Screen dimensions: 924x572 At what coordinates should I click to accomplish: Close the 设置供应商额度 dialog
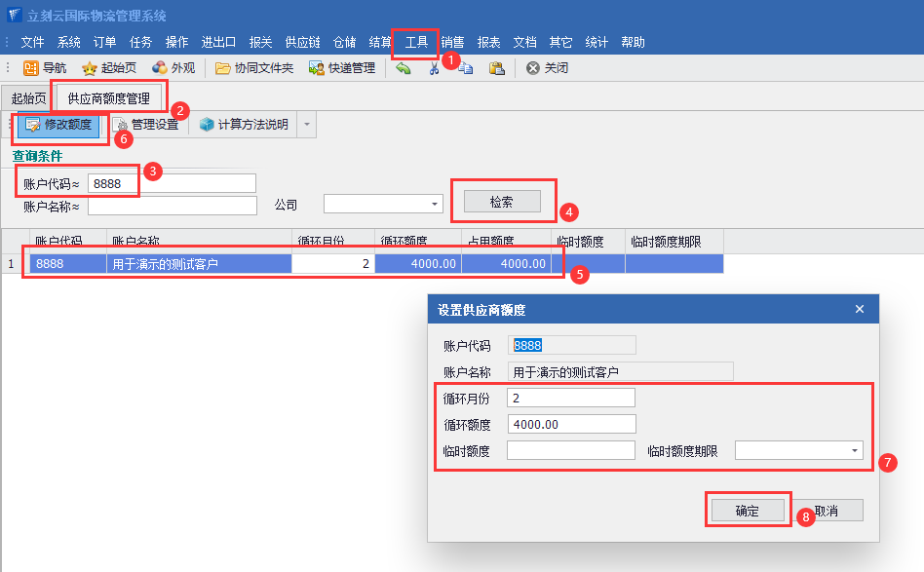coord(860,309)
